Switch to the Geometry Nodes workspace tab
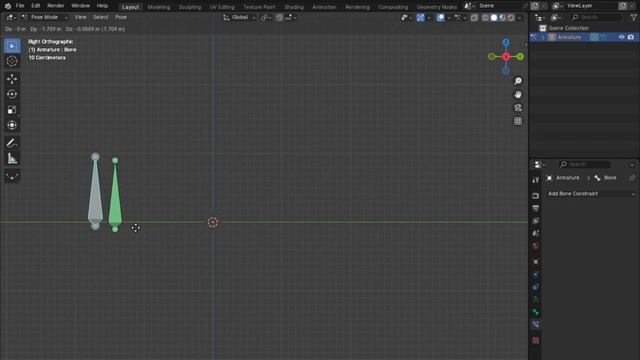Screen dimensions: 640x360 point(436,7)
